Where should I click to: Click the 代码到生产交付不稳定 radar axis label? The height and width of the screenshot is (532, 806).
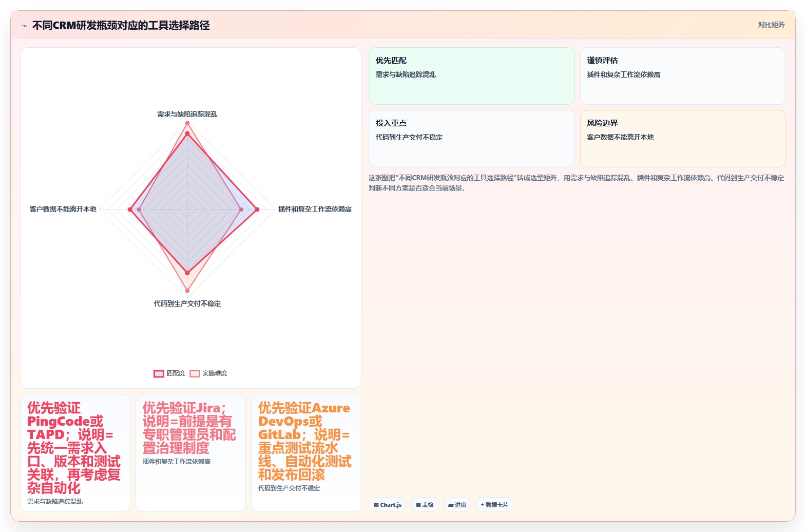click(187, 303)
